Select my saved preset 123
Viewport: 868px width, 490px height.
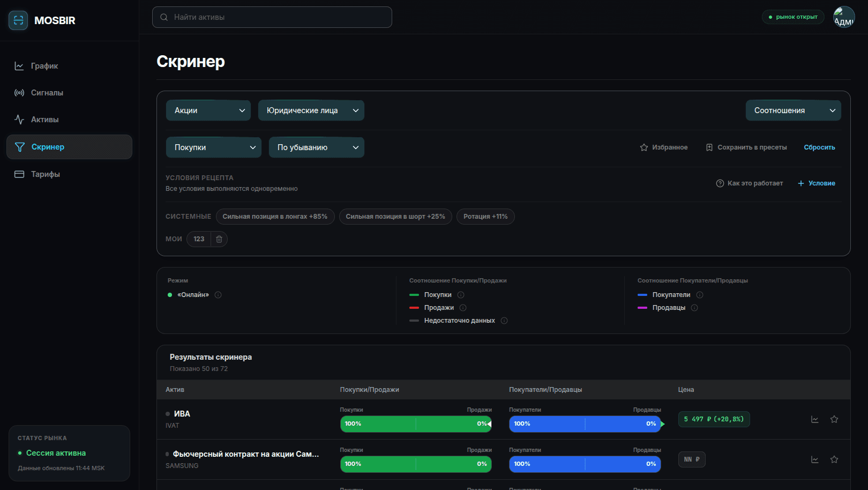199,239
